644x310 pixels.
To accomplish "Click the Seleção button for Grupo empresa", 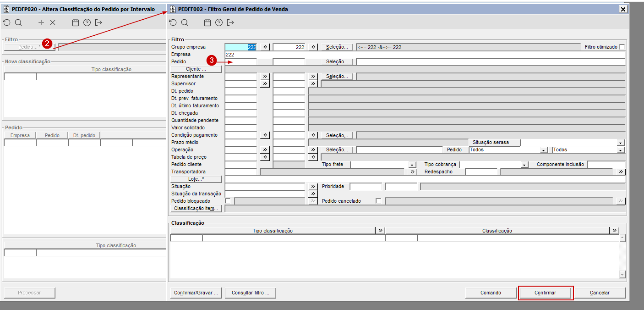I will point(337,47).
